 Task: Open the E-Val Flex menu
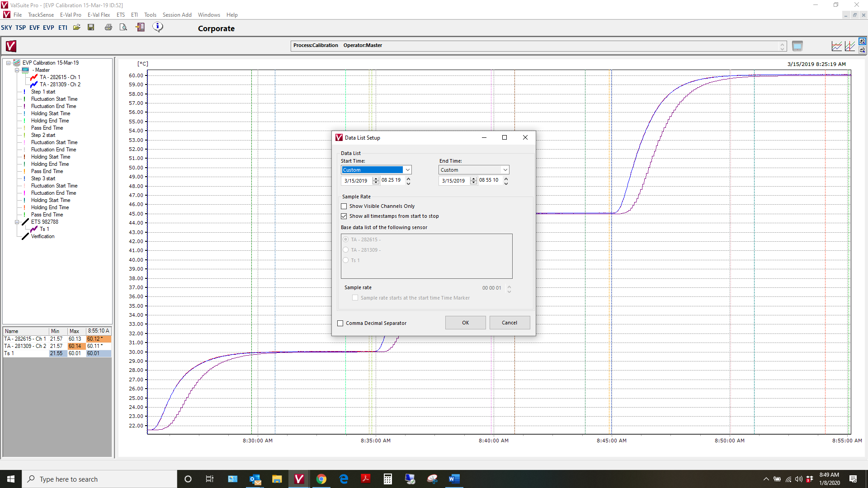tap(99, 15)
